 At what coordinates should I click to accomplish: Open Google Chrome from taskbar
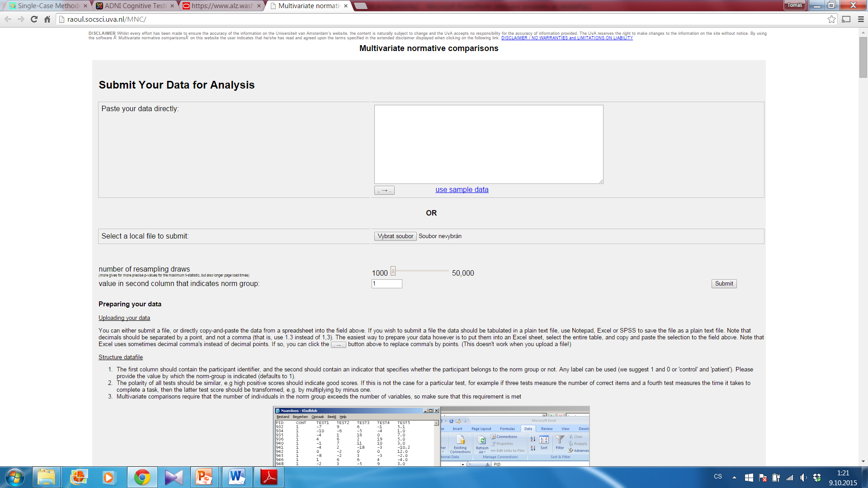point(142,477)
